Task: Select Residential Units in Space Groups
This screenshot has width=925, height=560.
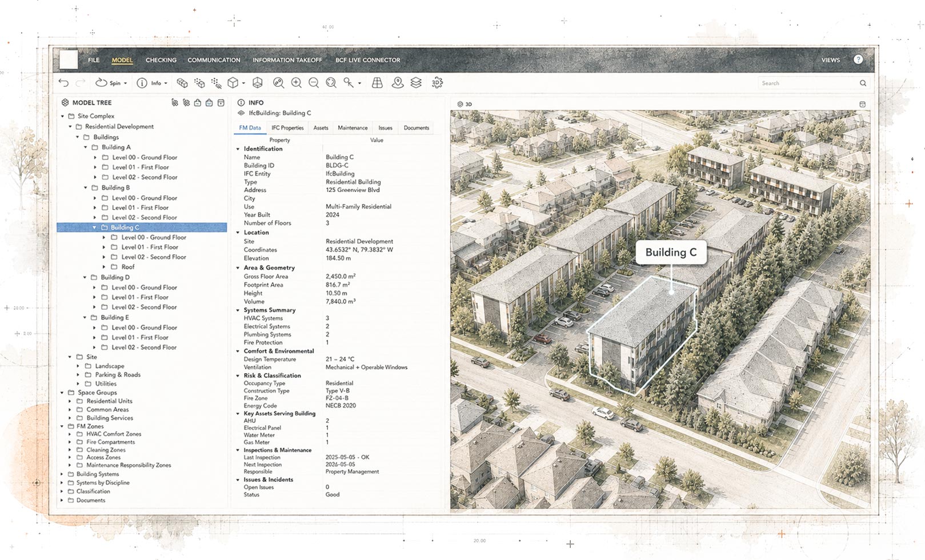Action: tap(109, 401)
